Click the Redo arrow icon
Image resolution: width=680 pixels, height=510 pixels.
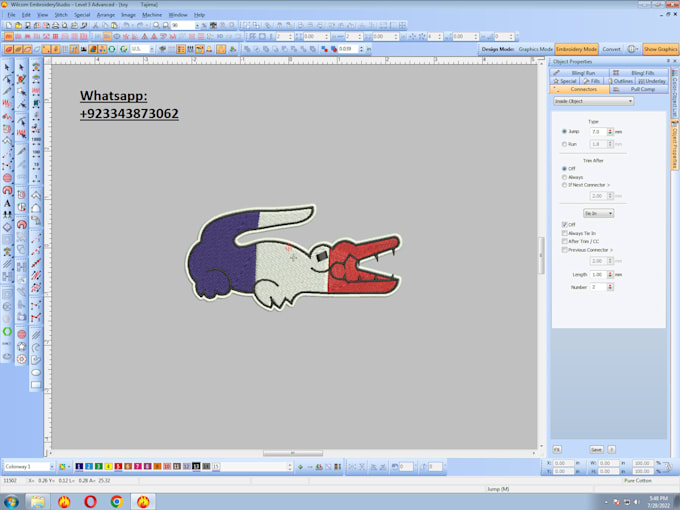click(140, 26)
